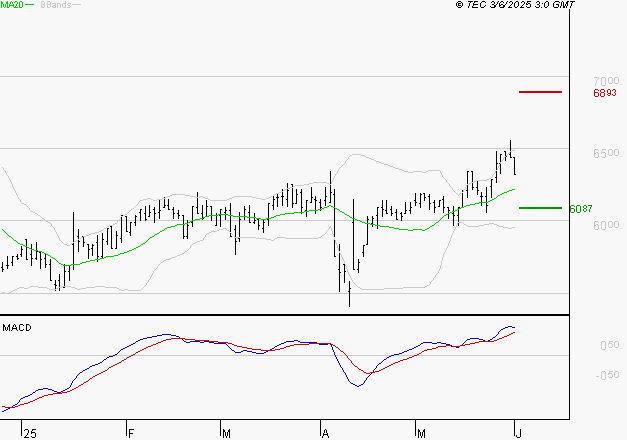Click the 6500 price axis label
The height and width of the screenshot is (440, 627).
pos(606,153)
